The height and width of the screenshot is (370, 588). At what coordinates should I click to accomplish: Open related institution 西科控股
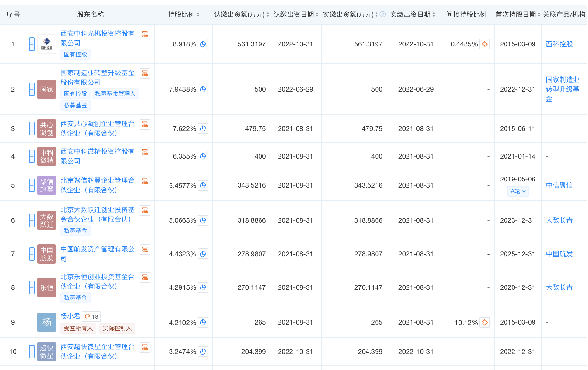(559, 44)
